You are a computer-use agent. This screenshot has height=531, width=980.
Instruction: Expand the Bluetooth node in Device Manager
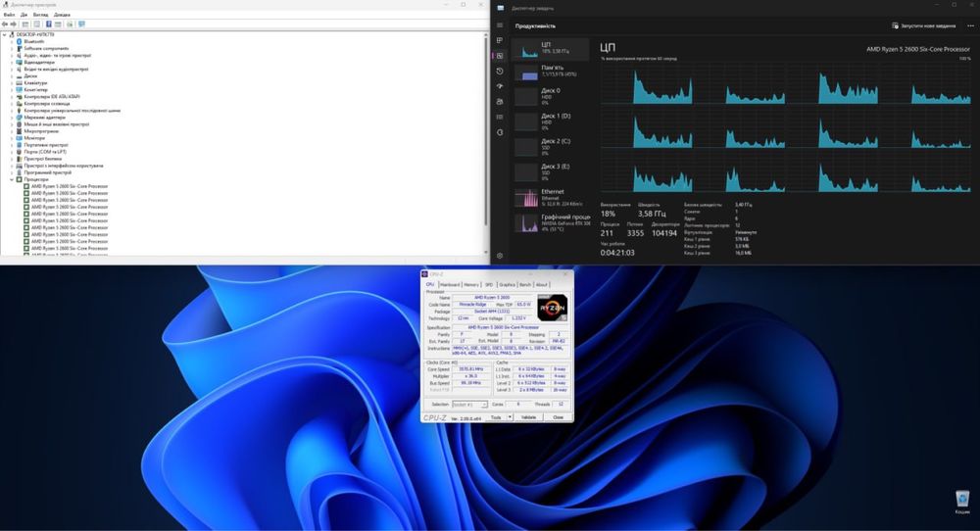click(12, 41)
